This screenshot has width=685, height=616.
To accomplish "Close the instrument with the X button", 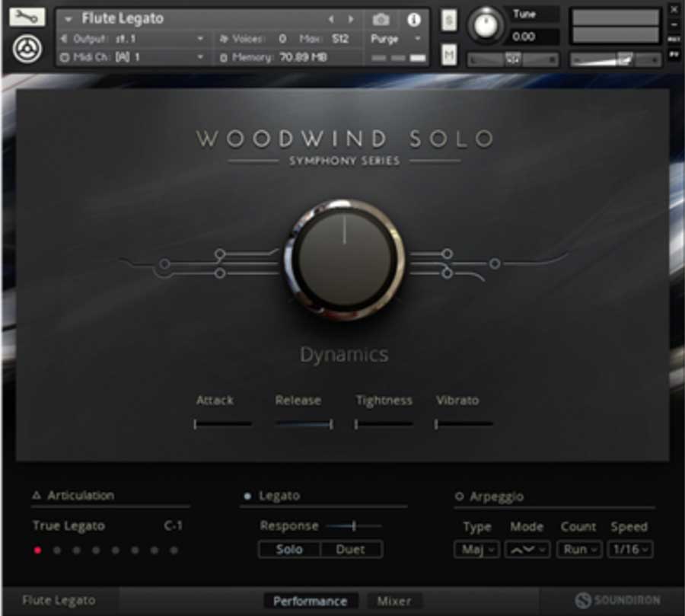I will (674, 8).
